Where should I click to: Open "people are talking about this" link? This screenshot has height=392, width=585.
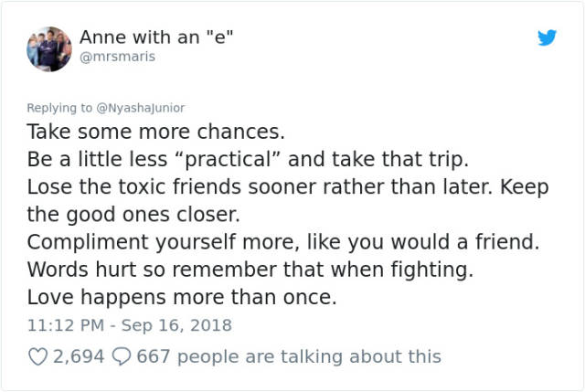click(309, 356)
